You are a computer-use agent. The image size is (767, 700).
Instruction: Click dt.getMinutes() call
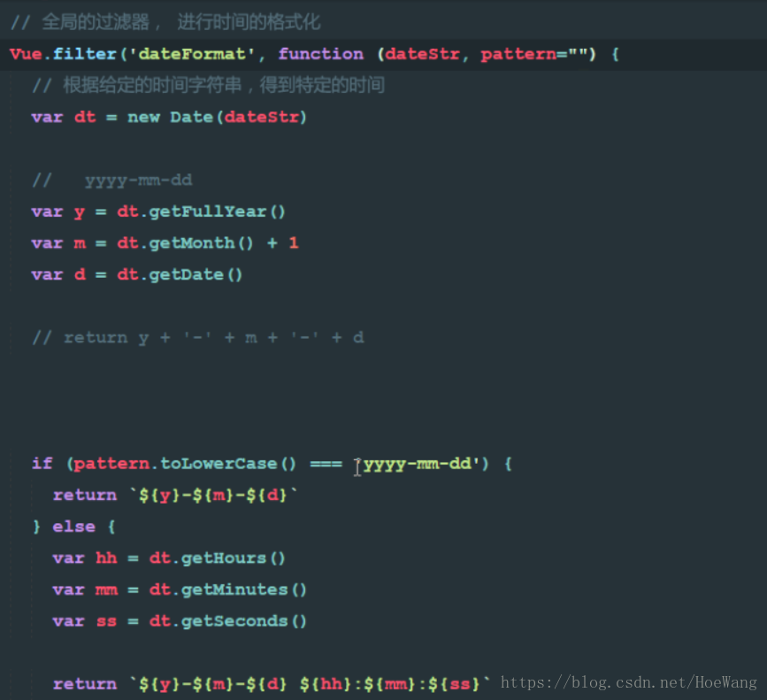[228, 589]
